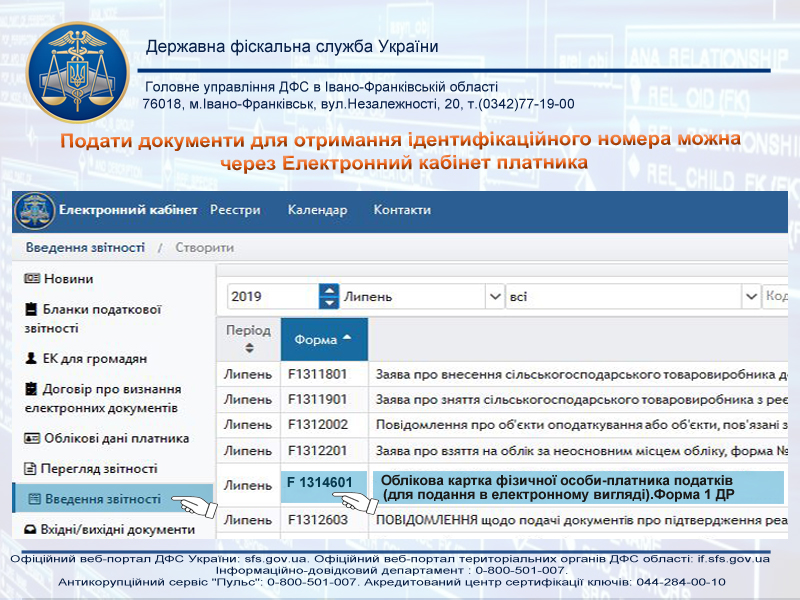Click the year field showing 2019
Image resolution: width=800 pixels, height=600 pixels.
click(273, 296)
